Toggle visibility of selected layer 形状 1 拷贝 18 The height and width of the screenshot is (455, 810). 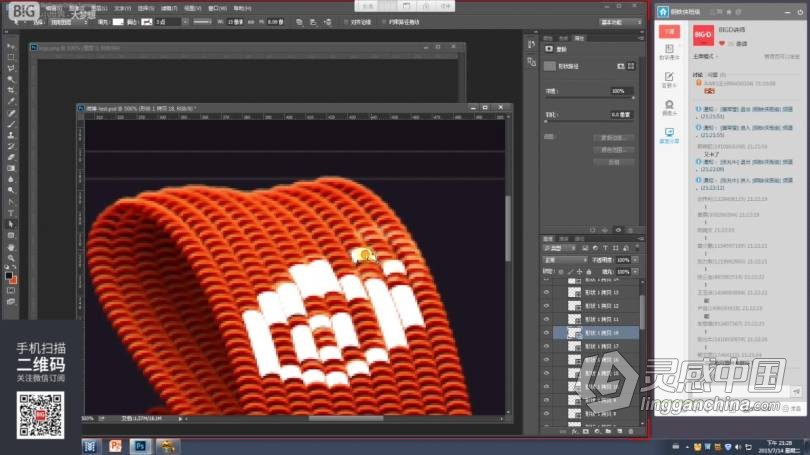pyautogui.click(x=546, y=333)
